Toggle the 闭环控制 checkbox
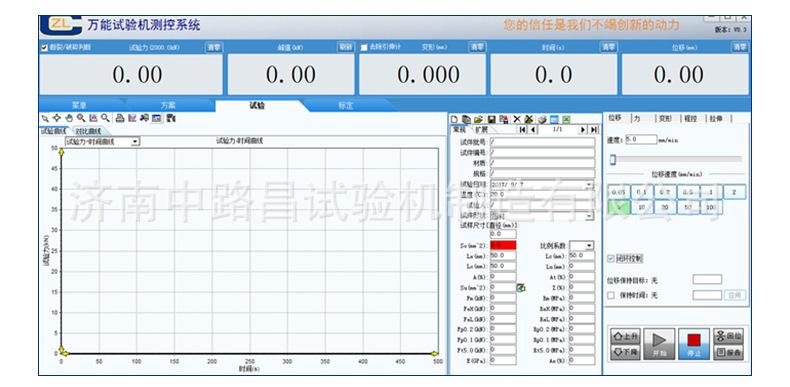This screenshot has height=387, width=790. pos(611,259)
